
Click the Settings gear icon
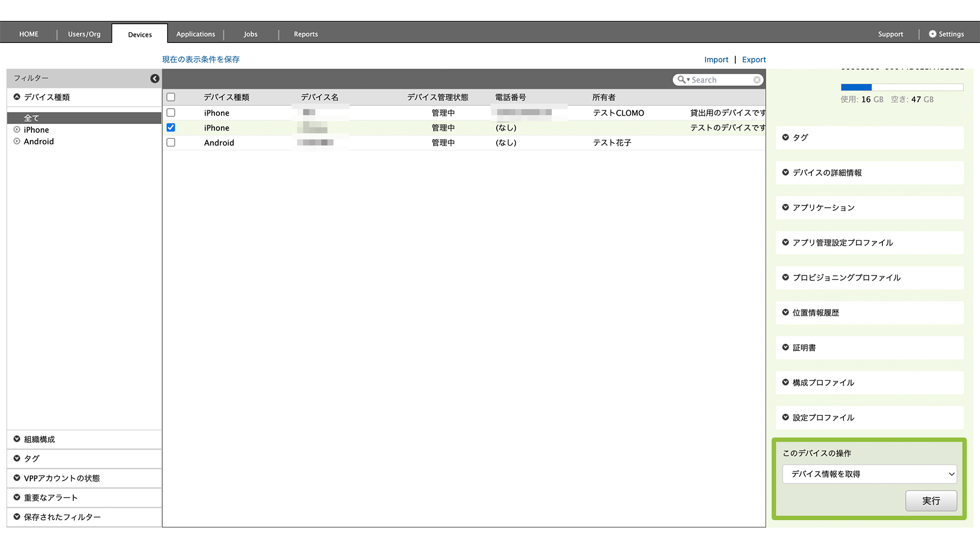coord(932,34)
